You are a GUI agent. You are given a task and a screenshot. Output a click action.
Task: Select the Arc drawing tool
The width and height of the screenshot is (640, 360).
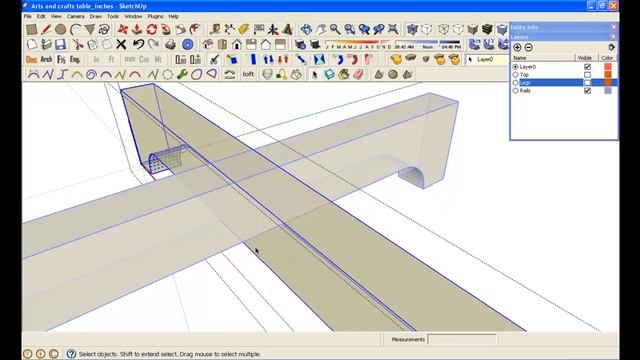point(75,29)
